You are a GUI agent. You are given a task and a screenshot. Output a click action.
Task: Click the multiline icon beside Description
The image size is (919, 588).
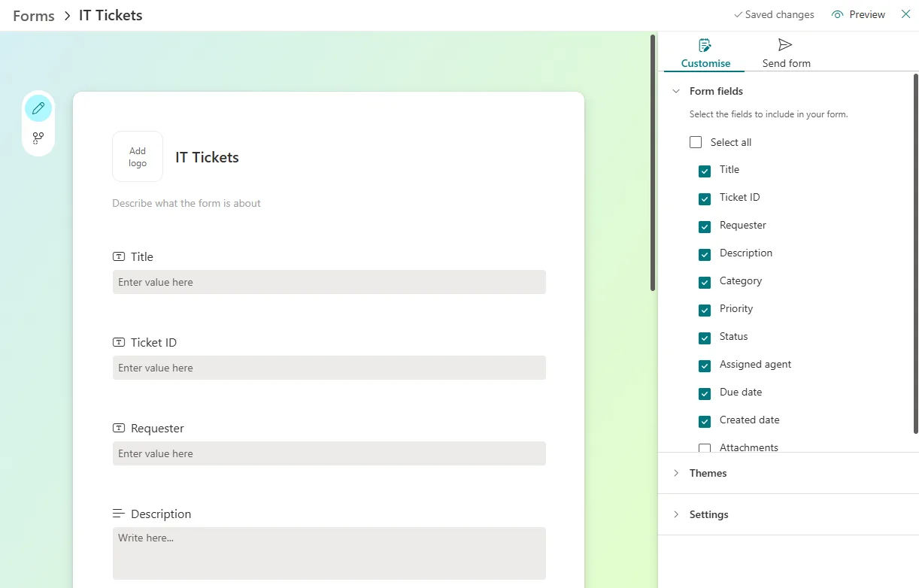click(x=119, y=514)
